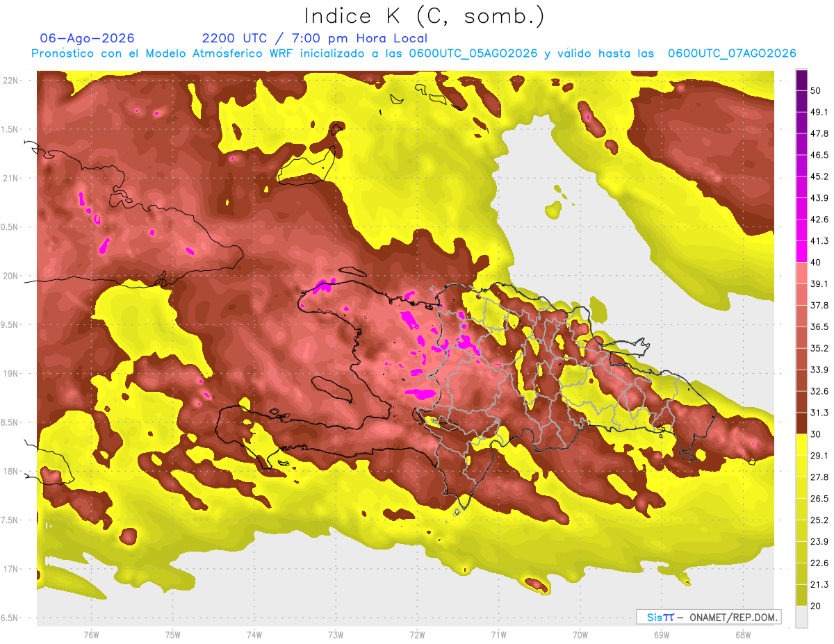Screen dimensions: 834x644
Task: Click the colorbar value "26.5"
Action: click(819, 499)
